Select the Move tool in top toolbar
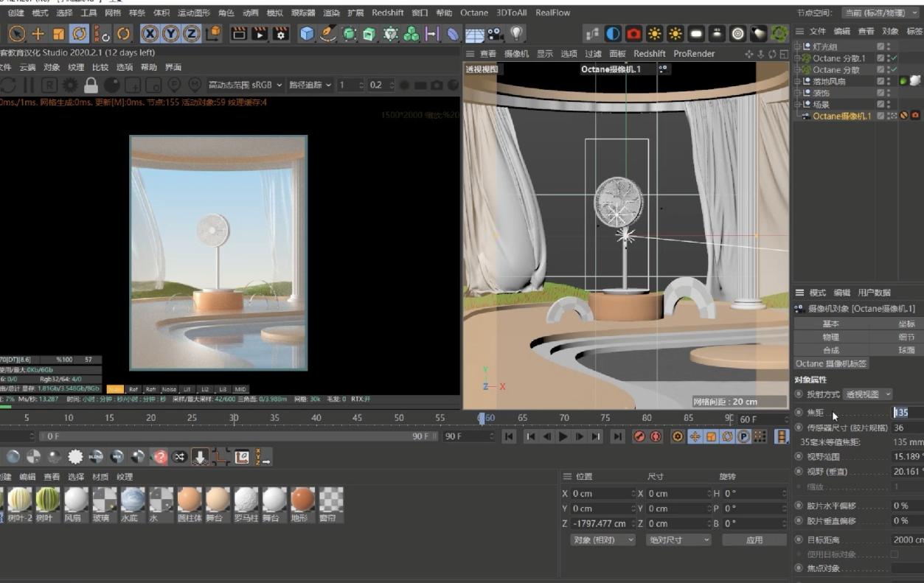This screenshot has height=583, width=924. tap(38, 34)
